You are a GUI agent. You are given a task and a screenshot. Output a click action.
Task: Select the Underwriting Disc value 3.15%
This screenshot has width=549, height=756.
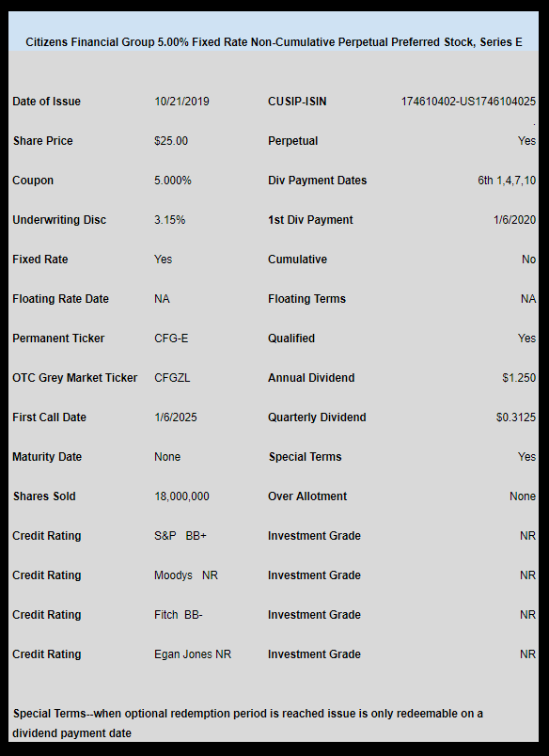click(x=169, y=220)
